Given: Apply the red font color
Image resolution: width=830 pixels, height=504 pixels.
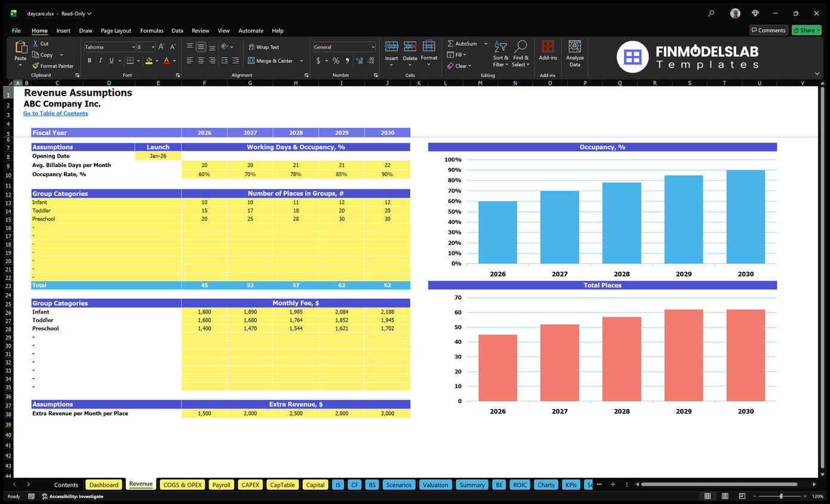Looking at the screenshot, I should coord(166,60).
